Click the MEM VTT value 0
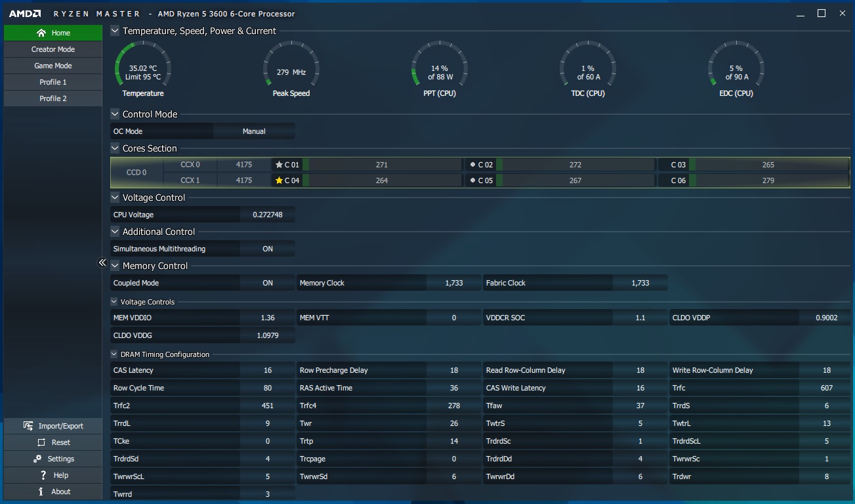855x504 pixels. [454, 318]
